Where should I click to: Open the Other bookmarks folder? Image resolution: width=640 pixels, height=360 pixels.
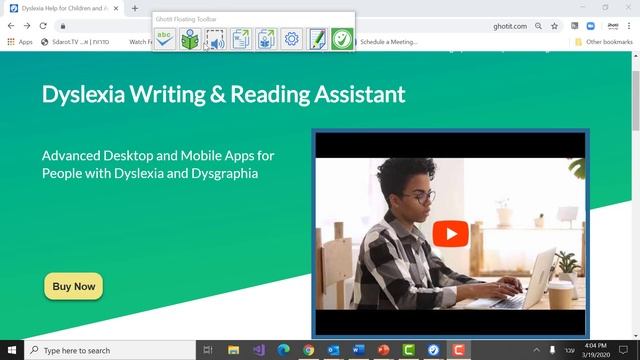coord(604,42)
